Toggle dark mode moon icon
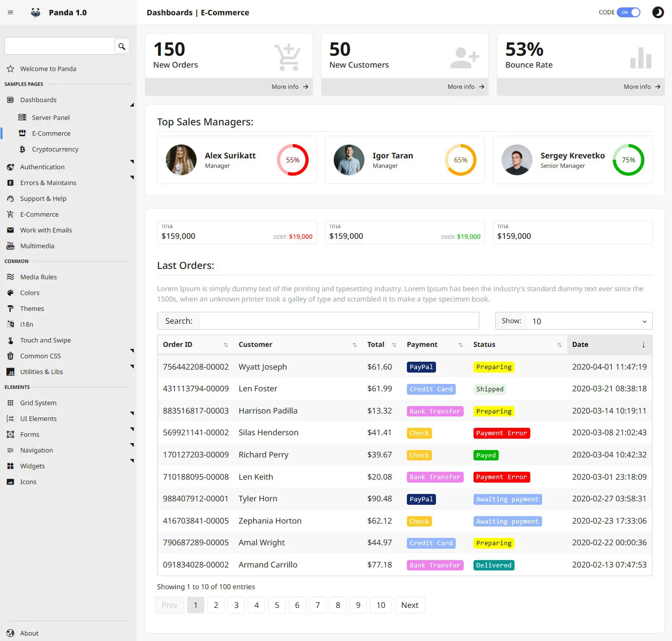Viewport: 672px width, 641px height. point(658,12)
